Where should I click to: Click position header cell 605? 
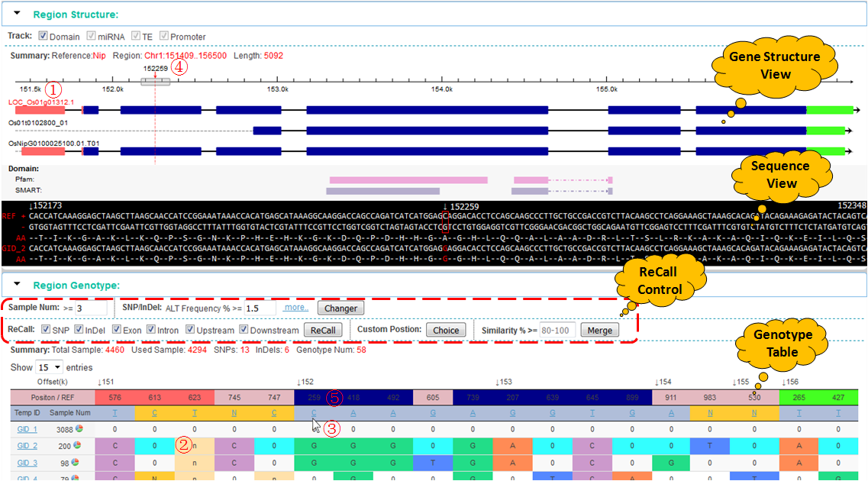pyautogui.click(x=433, y=398)
